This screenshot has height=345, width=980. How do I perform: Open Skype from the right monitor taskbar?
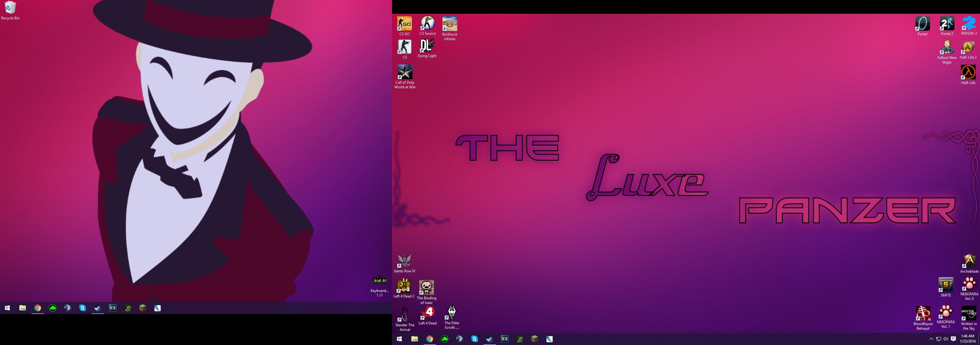point(474,339)
